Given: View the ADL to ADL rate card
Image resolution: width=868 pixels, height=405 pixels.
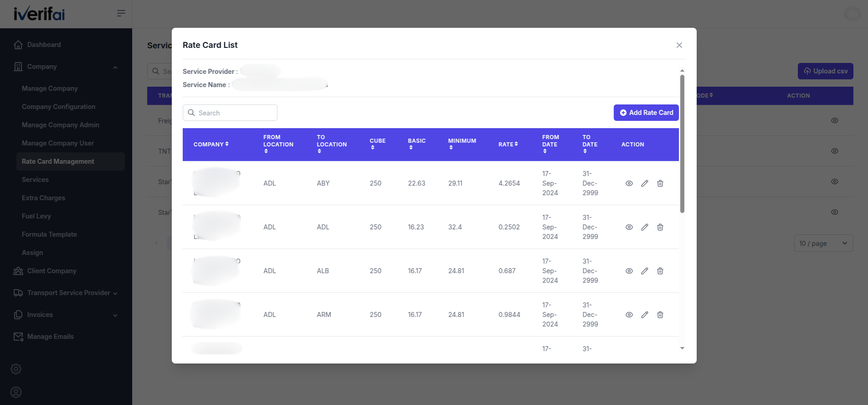Looking at the screenshot, I should 629,227.
